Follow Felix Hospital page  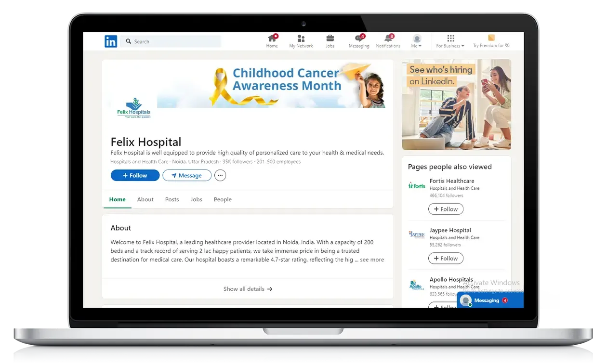[x=135, y=176]
